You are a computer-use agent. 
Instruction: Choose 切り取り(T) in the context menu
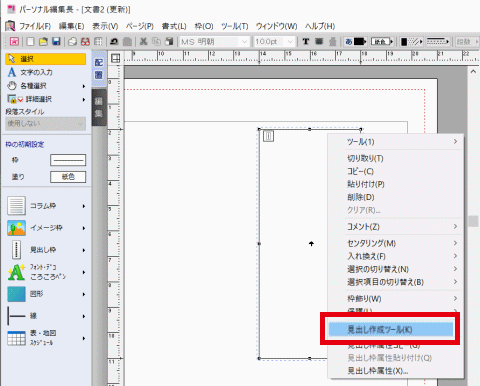[395, 158]
